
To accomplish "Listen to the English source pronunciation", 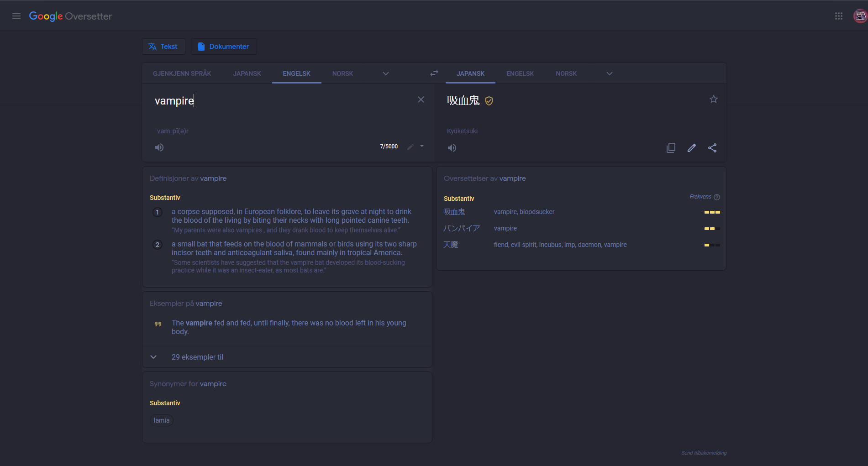I will (x=159, y=147).
